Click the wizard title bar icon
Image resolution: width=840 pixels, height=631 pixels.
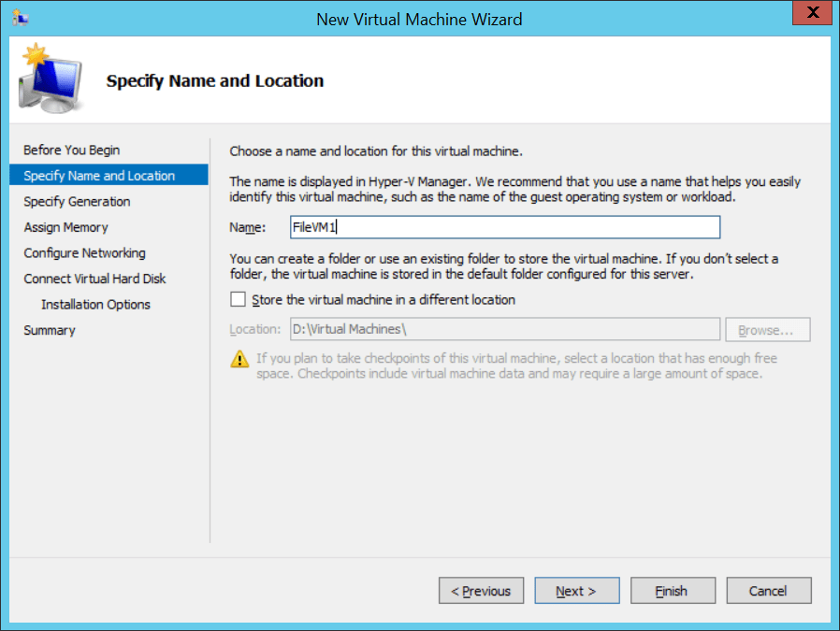21,18
